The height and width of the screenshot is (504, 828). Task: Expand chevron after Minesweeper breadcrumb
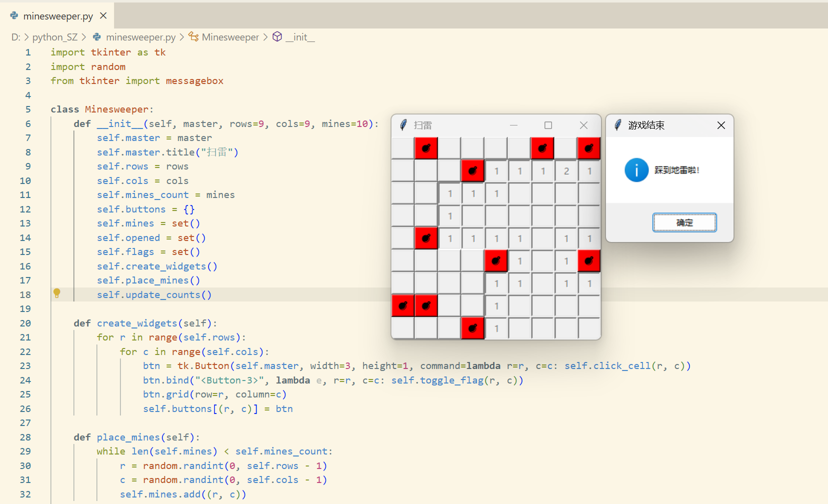[265, 37]
